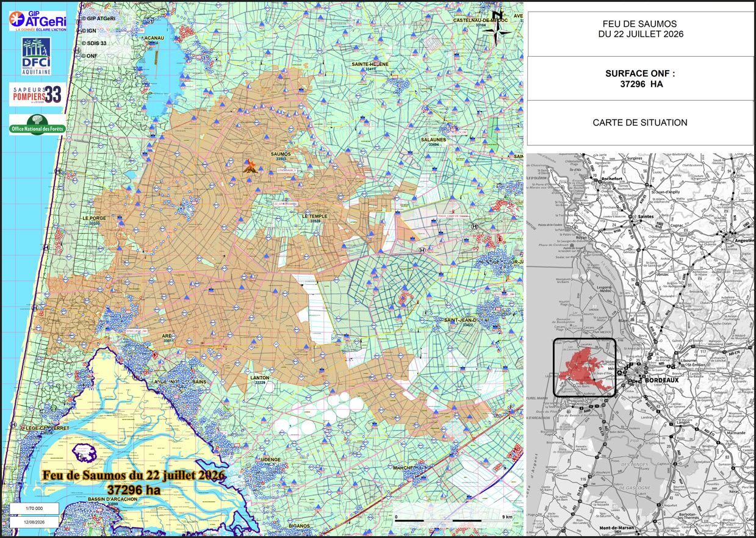
Task: Click the GIP ATGeRi logo
Action: click(38, 21)
